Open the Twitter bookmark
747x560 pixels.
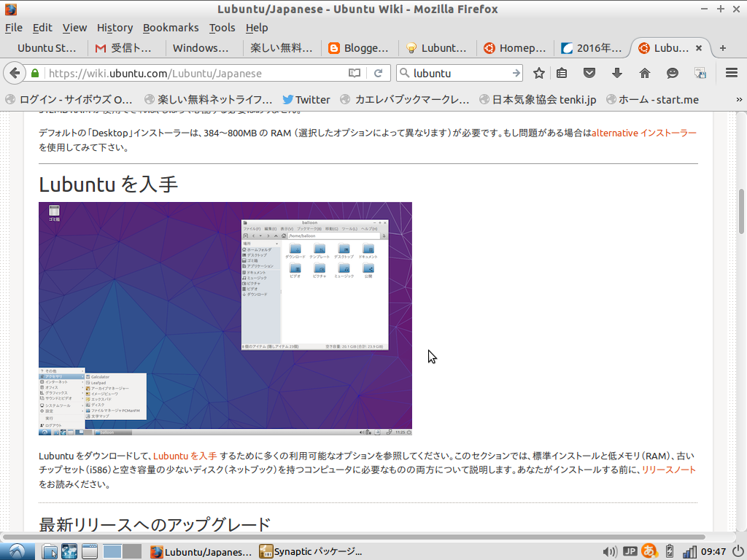click(306, 99)
